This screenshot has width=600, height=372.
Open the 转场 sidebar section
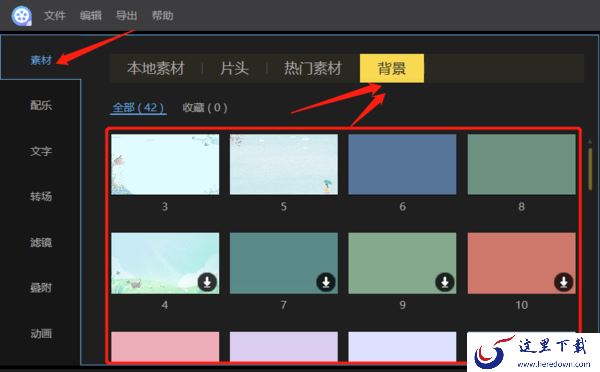(41, 197)
